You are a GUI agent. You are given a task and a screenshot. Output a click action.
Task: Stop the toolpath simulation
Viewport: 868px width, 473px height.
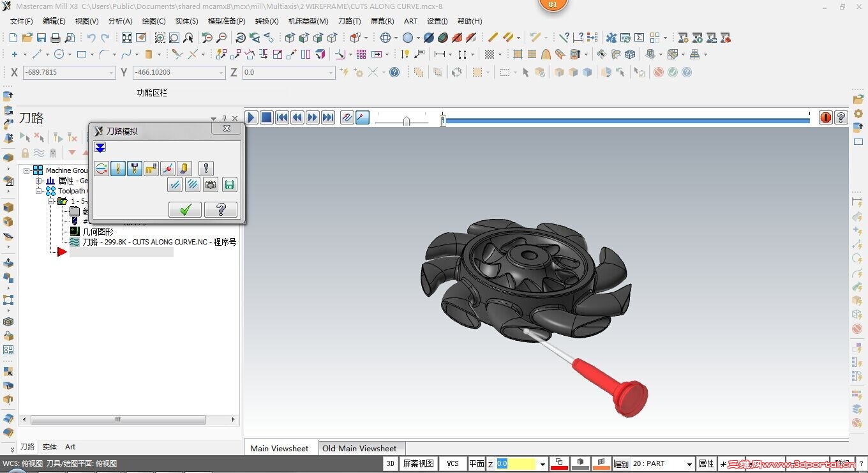(267, 117)
